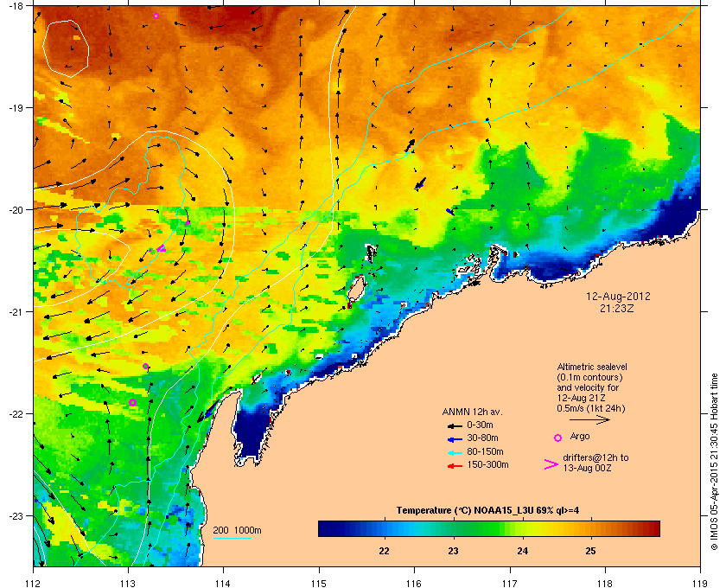Click the cyan 80-150m legend arrow

(455, 453)
